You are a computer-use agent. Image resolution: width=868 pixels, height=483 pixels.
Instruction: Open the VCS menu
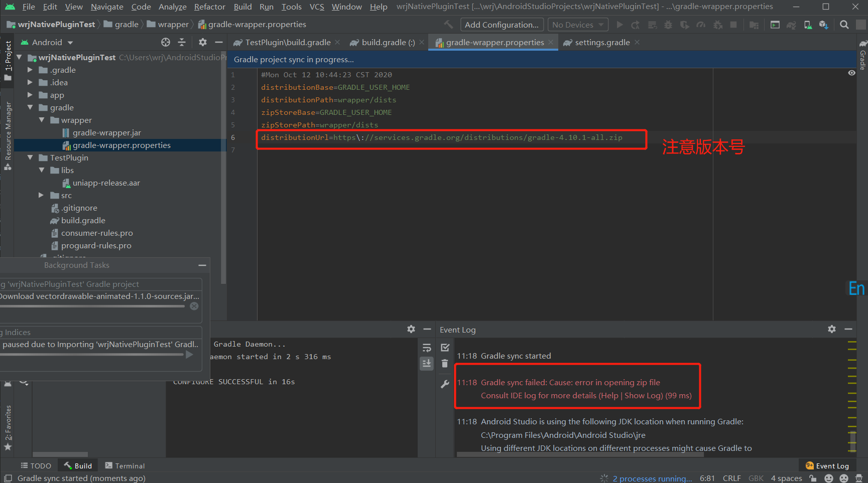point(317,7)
